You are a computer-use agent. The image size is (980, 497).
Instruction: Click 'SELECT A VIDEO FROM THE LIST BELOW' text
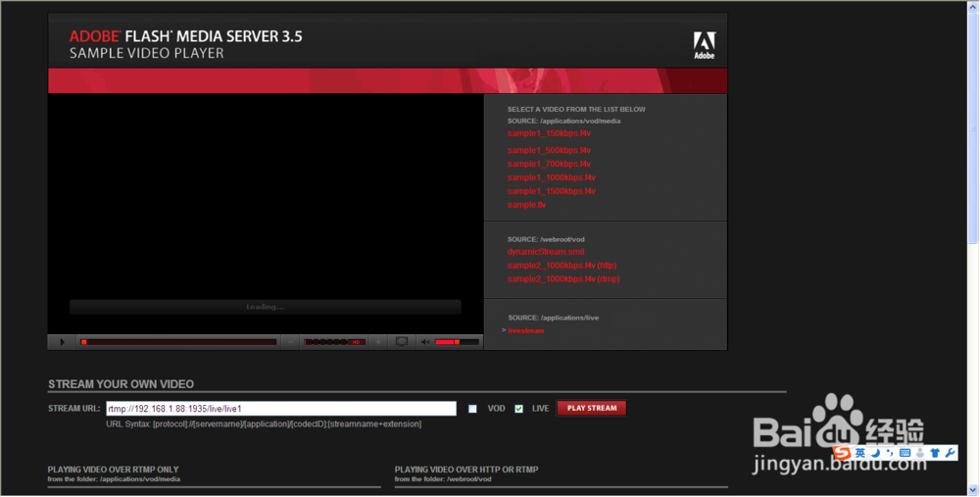[x=576, y=110]
